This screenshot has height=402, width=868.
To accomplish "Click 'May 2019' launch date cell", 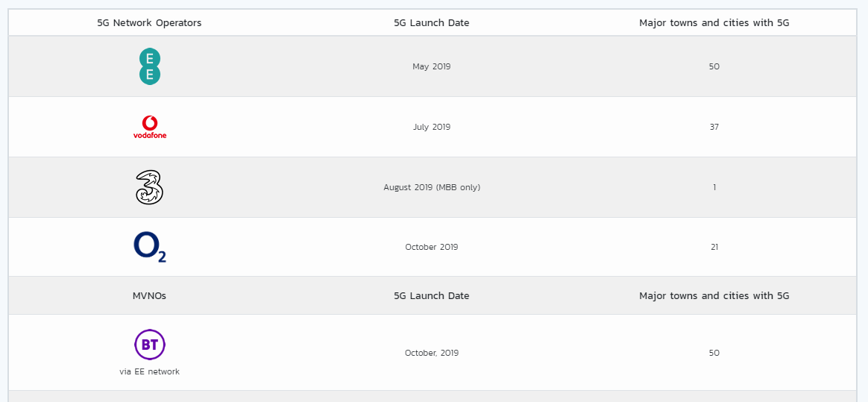I will [432, 66].
